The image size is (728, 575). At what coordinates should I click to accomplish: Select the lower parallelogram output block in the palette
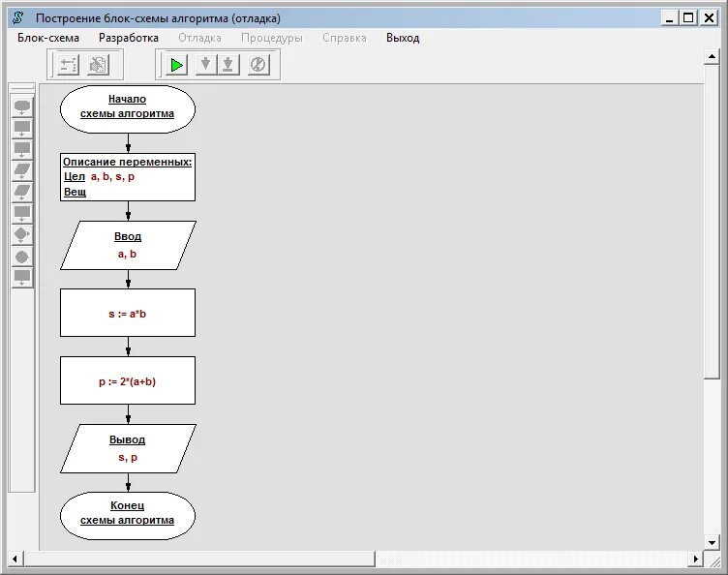[x=22, y=193]
